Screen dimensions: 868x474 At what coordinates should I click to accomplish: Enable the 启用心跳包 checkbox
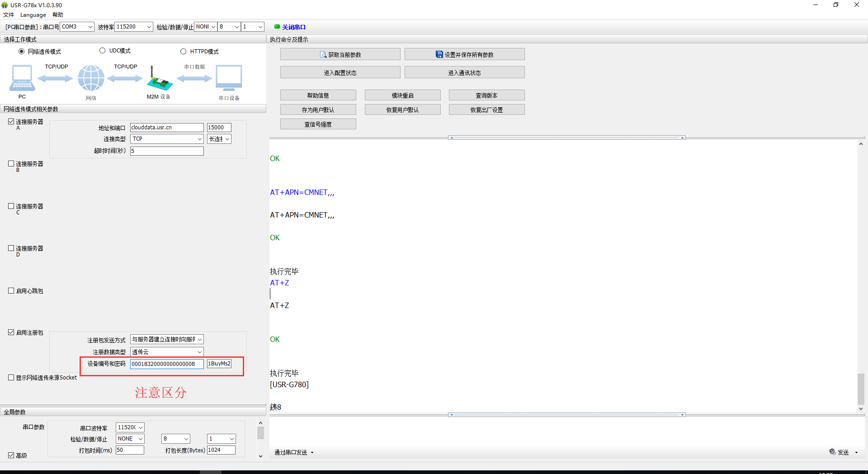(x=10, y=290)
